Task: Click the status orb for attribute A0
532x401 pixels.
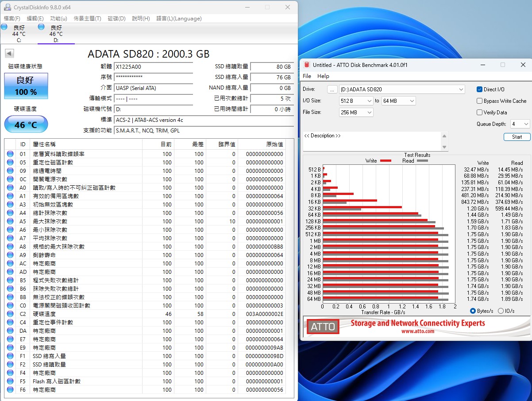Action: point(10,187)
